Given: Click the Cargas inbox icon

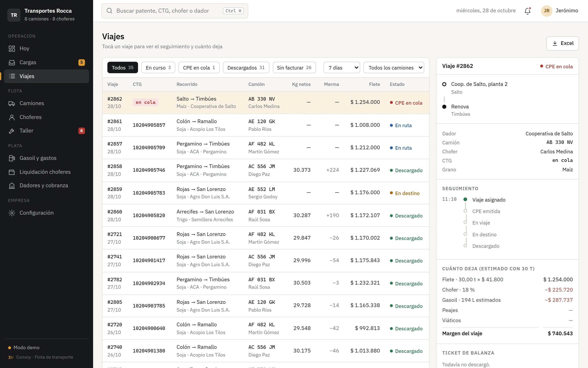Looking at the screenshot, I should [12, 62].
